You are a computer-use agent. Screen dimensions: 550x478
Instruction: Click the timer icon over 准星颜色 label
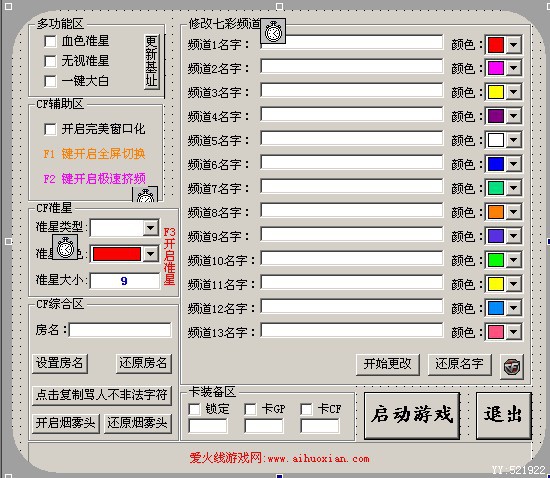[65, 247]
